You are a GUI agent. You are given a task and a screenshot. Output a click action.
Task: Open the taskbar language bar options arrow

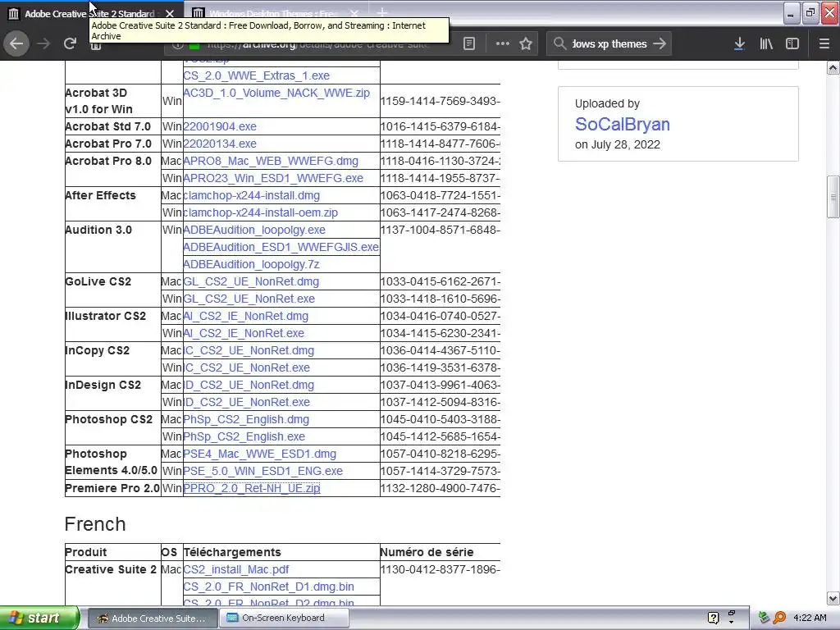(731, 622)
